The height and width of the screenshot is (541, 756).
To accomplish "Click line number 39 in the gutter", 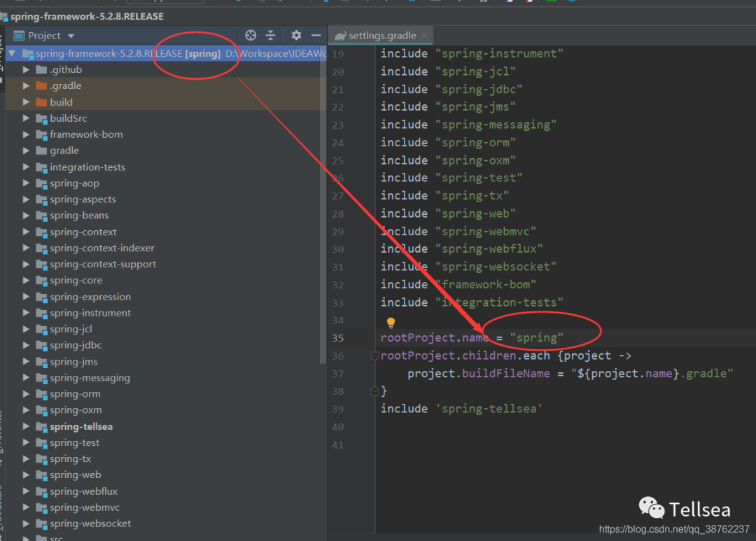I will tap(338, 409).
